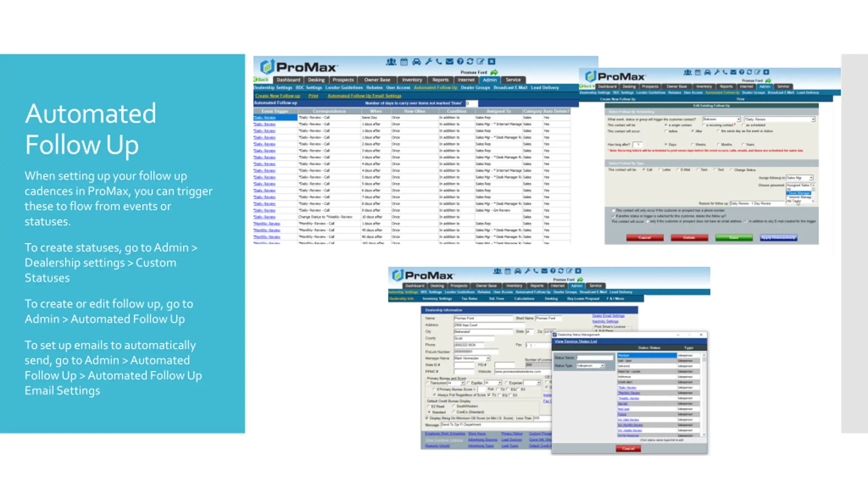Select the 'a recurring contact' radio button
Screen dimensions: 868x488
(x=704, y=125)
